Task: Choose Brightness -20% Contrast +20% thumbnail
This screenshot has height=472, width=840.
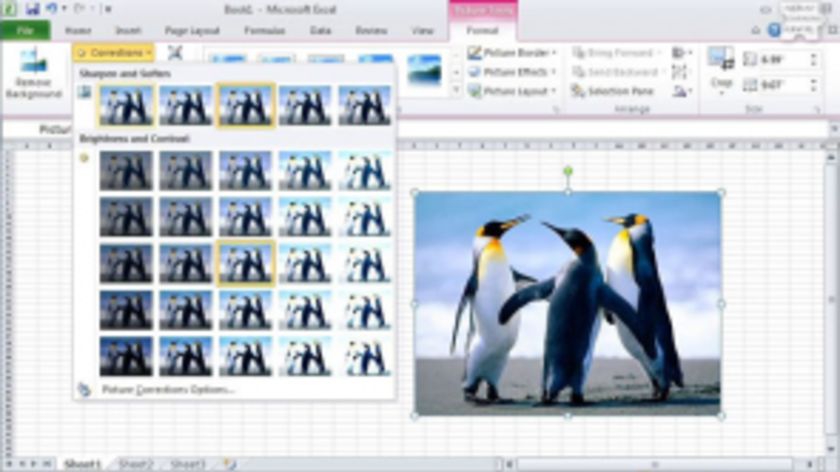Action: pos(185,310)
